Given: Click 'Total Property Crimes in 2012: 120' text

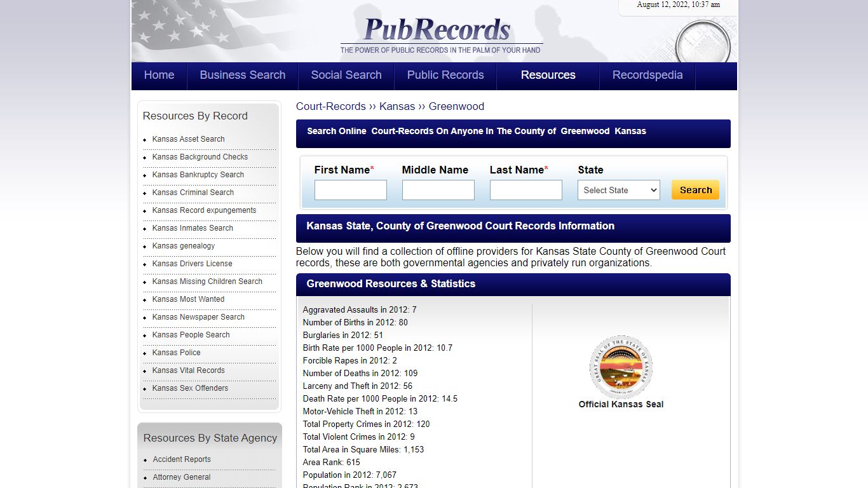Looking at the screenshot, I should (367, 424).
